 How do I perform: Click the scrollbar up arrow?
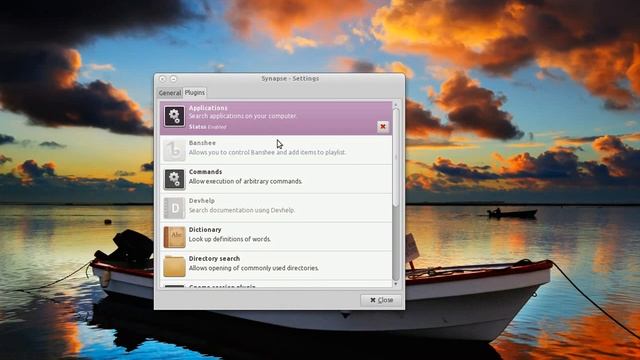coord(395,105)
